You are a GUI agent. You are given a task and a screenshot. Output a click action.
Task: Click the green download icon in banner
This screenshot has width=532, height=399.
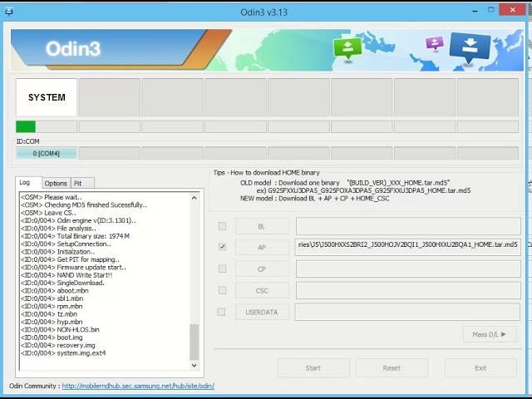tap(347, 49)
